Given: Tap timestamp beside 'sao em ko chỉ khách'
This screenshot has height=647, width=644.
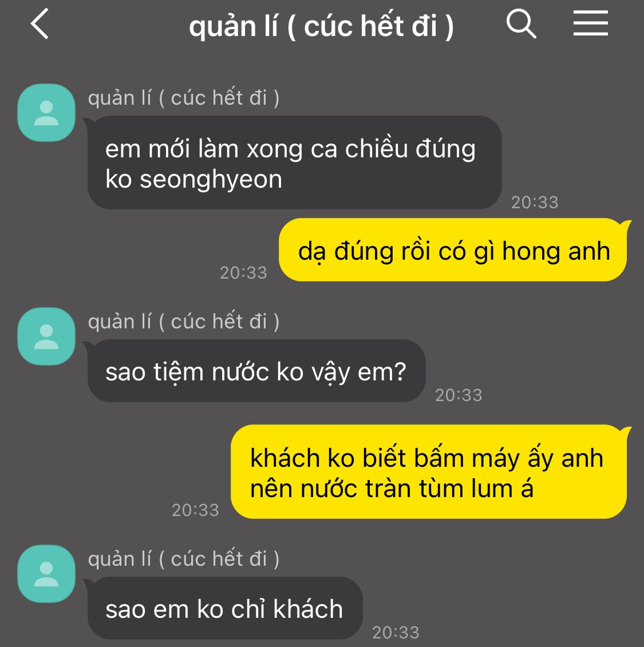Looking at the screenshot, I should coord(396,633).
